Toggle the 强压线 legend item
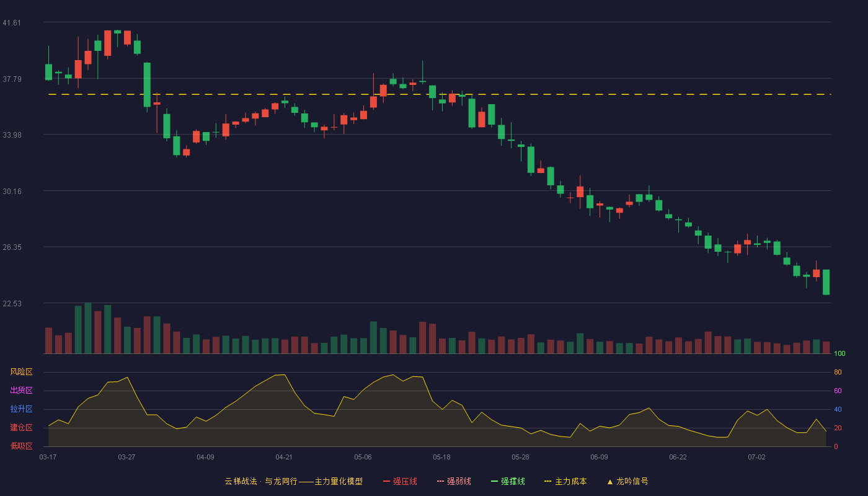The width and height of the screenshot is (868, 496). [x=400, y=481]
